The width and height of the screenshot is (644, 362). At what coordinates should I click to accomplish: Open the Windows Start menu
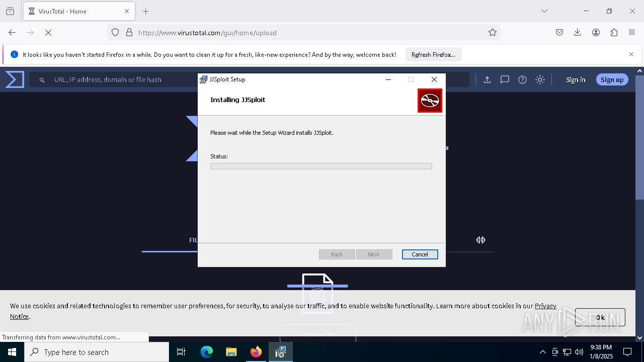(12, 352)
